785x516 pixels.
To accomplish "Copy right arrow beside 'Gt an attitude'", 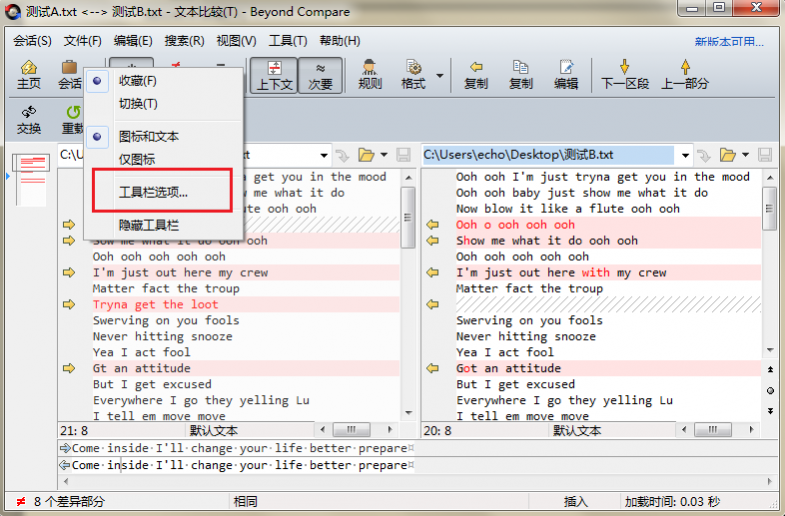I will pos(69,368).
